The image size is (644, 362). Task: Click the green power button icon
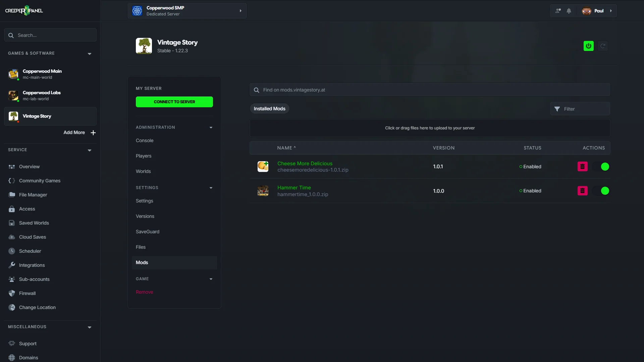point(589,46)
